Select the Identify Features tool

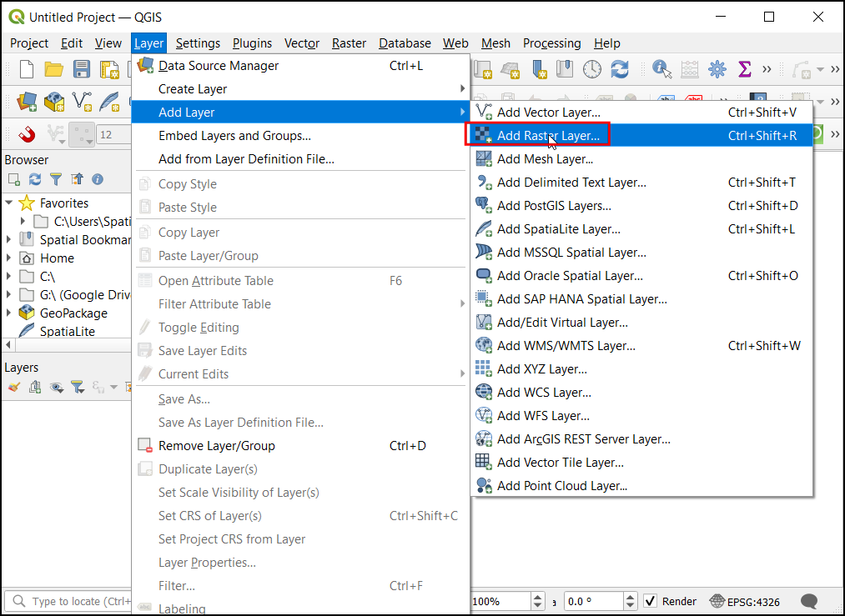(662, 69)
